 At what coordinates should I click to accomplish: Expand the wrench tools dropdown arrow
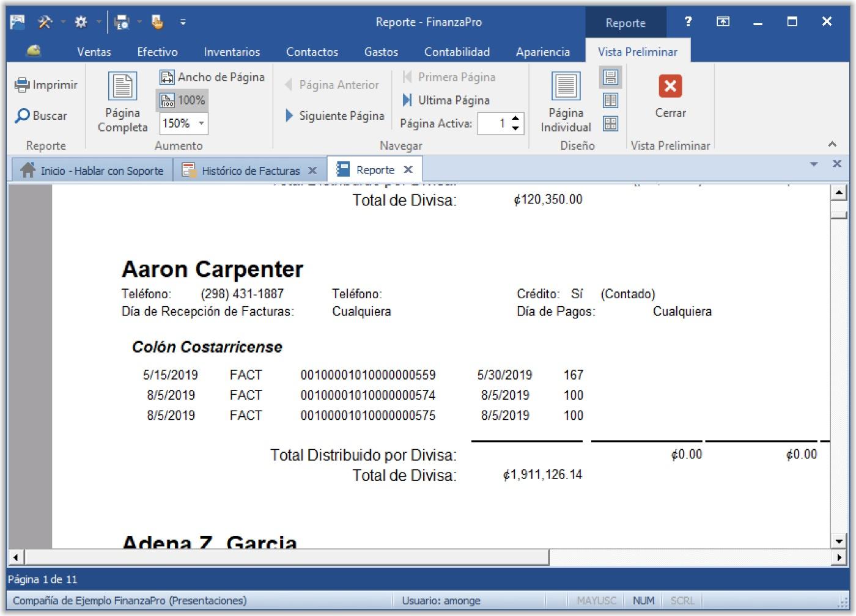(x=63, y=23)
